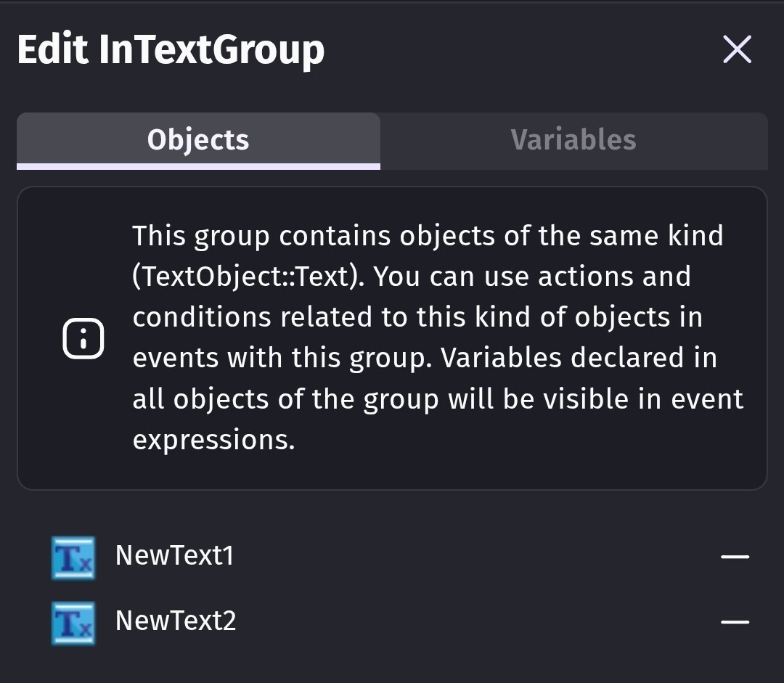Select the NewText1 object name
Viewport: 784px width, 683px height.
(x=174, y=556)
